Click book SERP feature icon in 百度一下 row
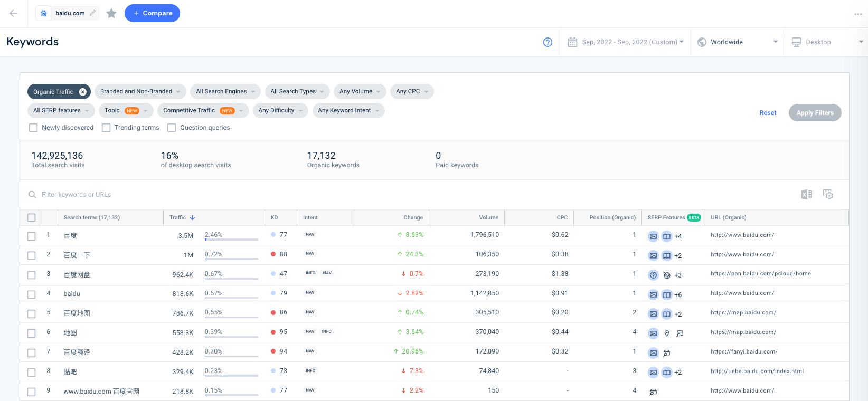Viewport: 868px width, 401px height. [667, 255]
